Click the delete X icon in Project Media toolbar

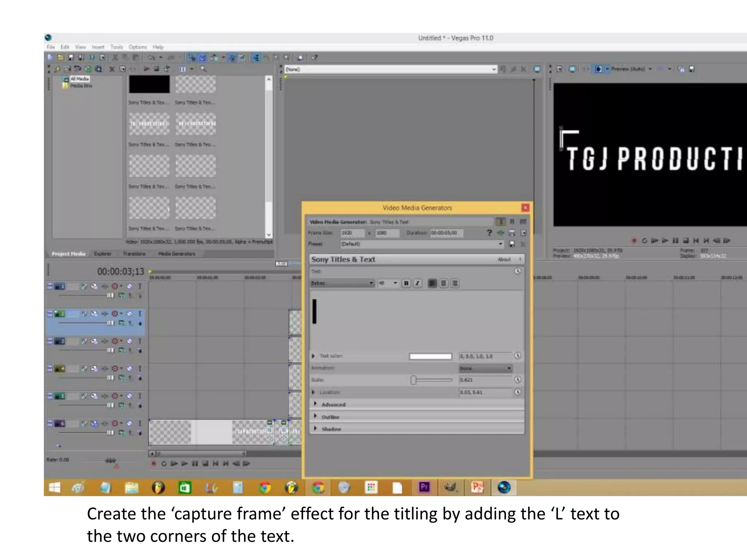[112, 69]
